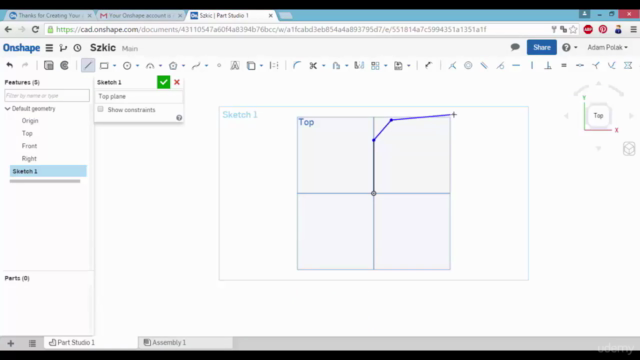Open the Polygon tool dropdown arrow
The height and width of the screenshot is (360, 640).
click(x=183, y=66)
